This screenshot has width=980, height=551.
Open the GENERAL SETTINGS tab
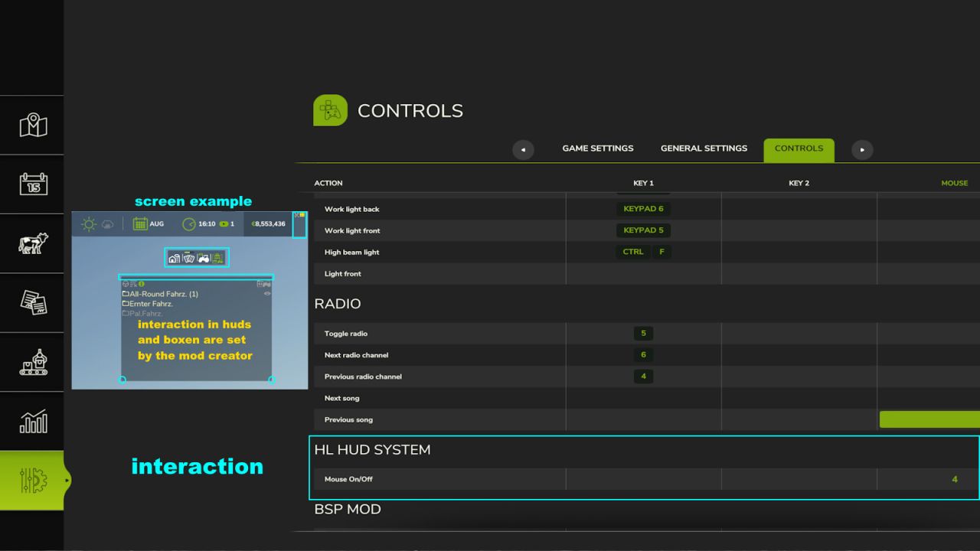[704, 148]
